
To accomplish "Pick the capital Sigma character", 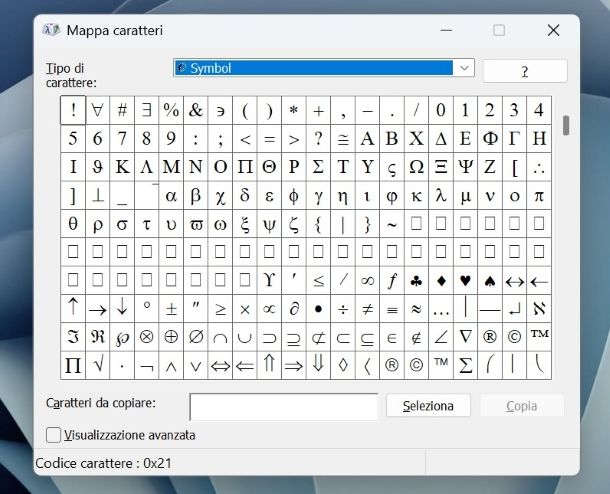I will tap(319, 167).
